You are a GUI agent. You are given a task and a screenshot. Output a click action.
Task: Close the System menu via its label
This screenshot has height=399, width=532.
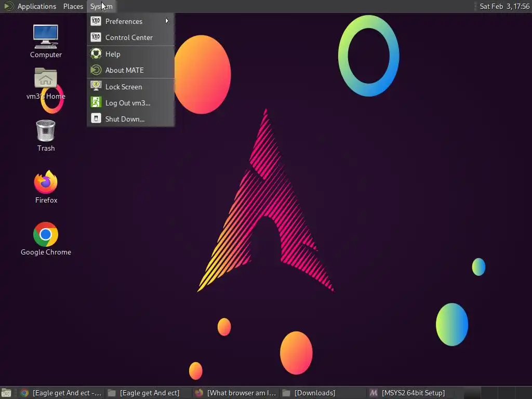(x=101, y=6)
